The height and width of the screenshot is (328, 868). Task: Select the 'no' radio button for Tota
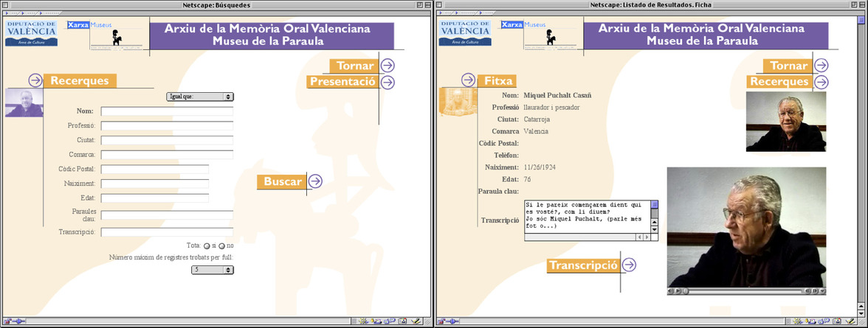coord(222,246)
